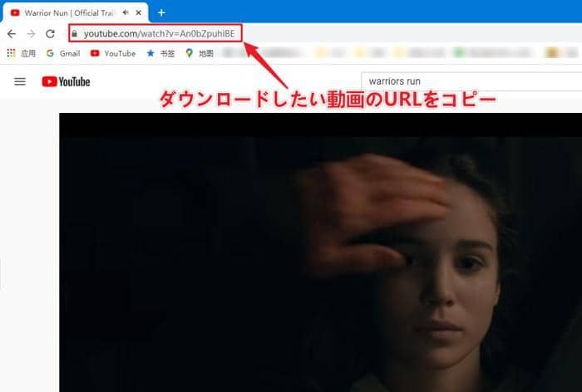Open the Apps grid bookmark
The width and height of the screenshot is (582, 392).
[x=21, y=53]
